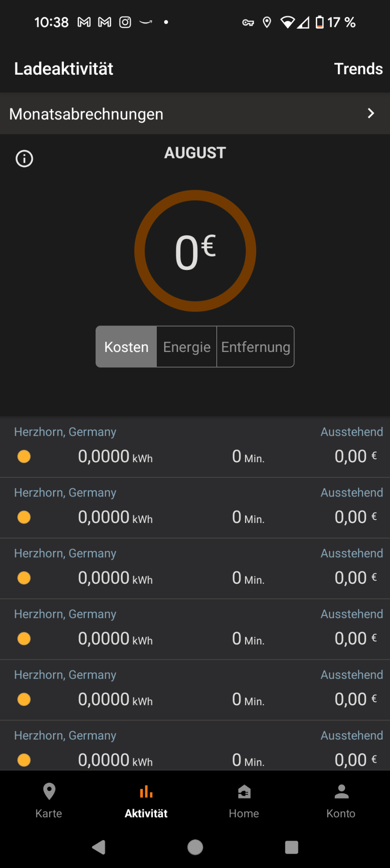
Task: Open Trends view
Action: click(x=358, y=69)
